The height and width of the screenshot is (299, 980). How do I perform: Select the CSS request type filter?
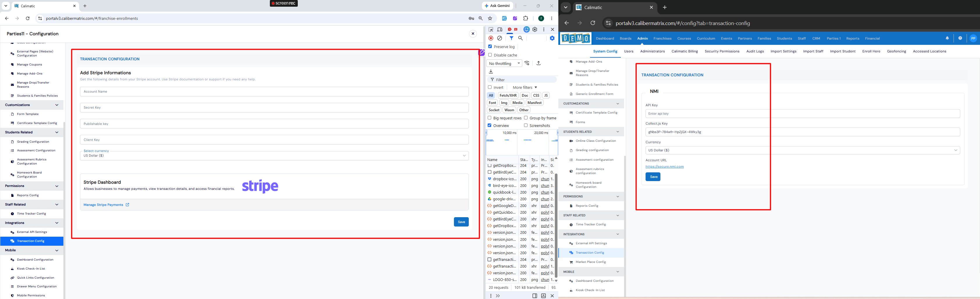pyautogui.click(x=536, y=95)
